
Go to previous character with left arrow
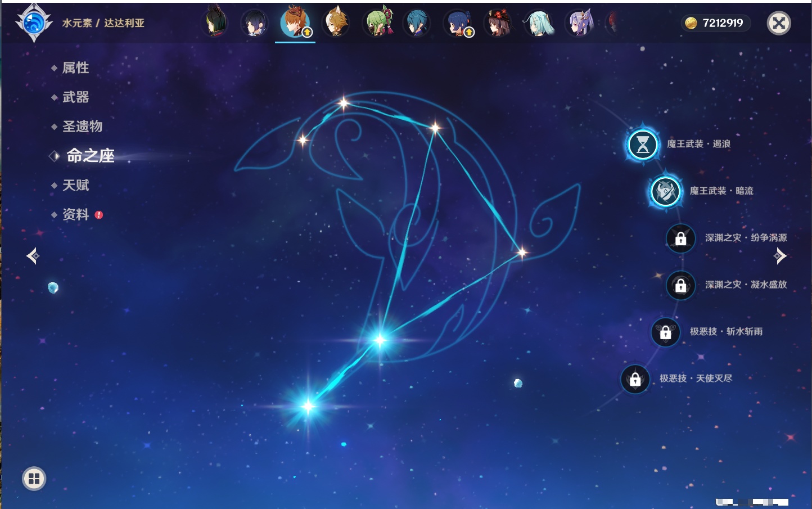click(33, 256)
